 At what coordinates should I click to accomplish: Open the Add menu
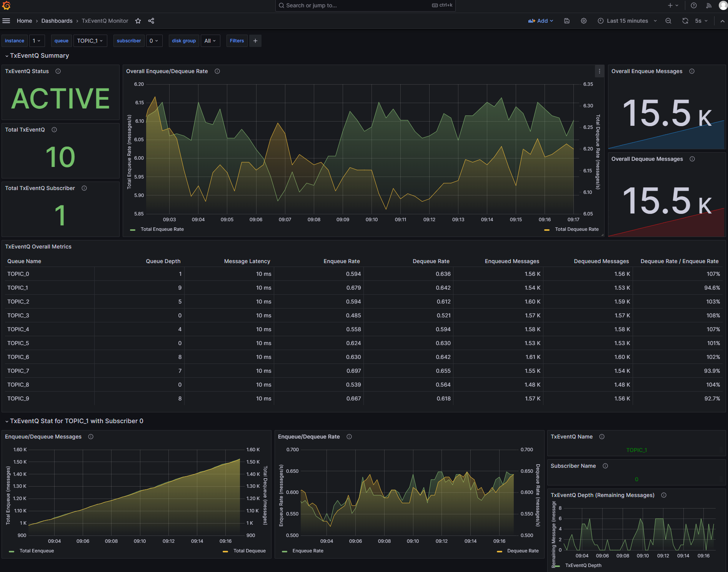point(541,21)
